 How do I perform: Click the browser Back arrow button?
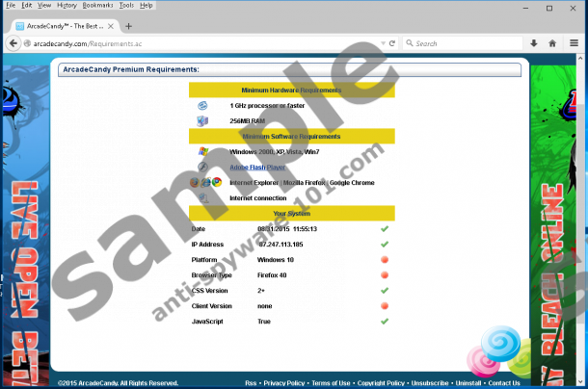[12, 43]
